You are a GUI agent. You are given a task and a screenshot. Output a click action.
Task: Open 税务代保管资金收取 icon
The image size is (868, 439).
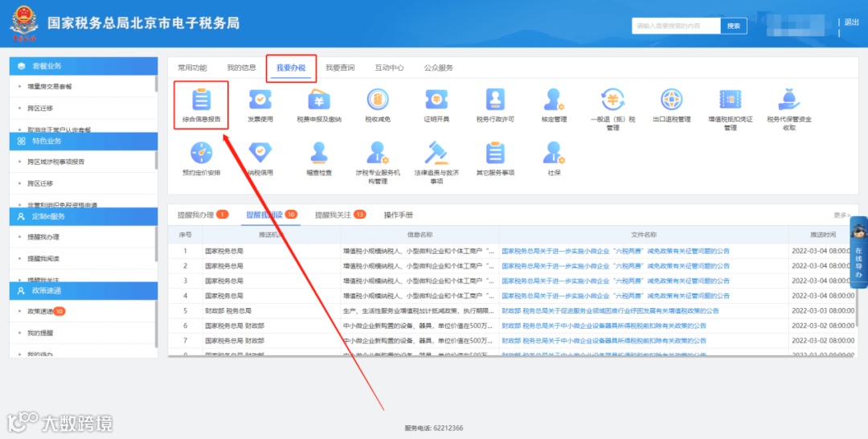pos(789,109)
